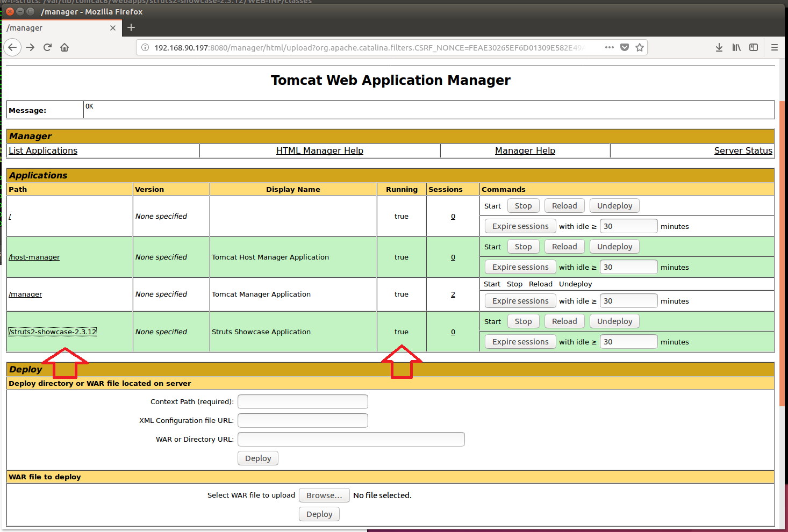Stop the /host-manager application
The height and width of the screenshot is (532, 788).
pos(524,247)
